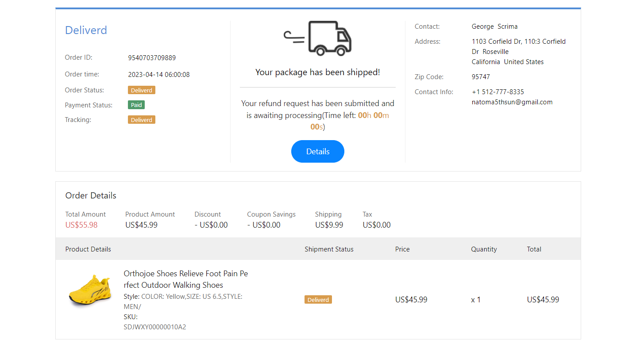644x343 pixels.
Task: Click the Shipping cost US$9.99
Action: pos(329,225)
